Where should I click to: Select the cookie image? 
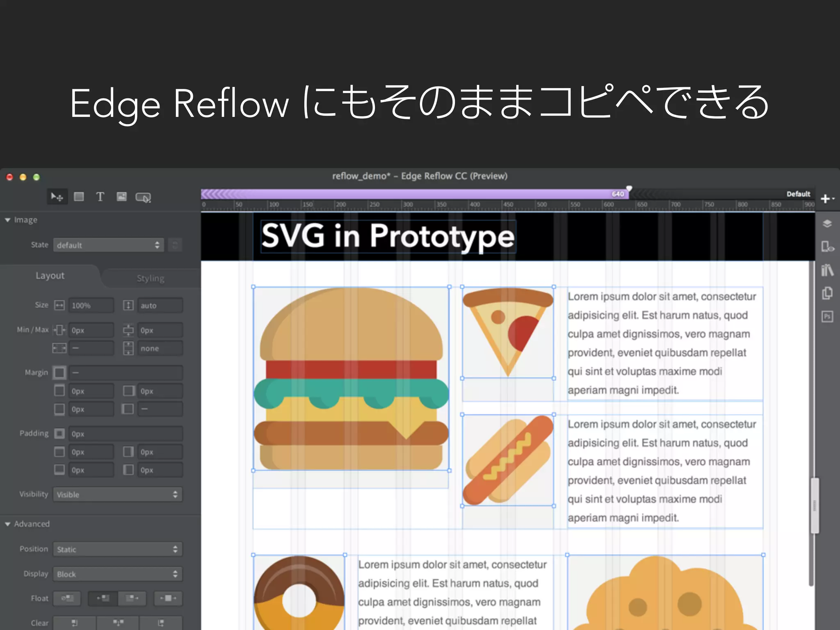tap(665, 592)
